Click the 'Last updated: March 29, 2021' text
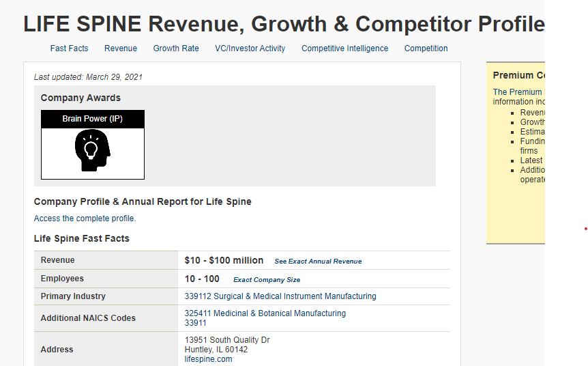This screenshot has width=588, height=366. pyautogui.click(x=88, y=77)
